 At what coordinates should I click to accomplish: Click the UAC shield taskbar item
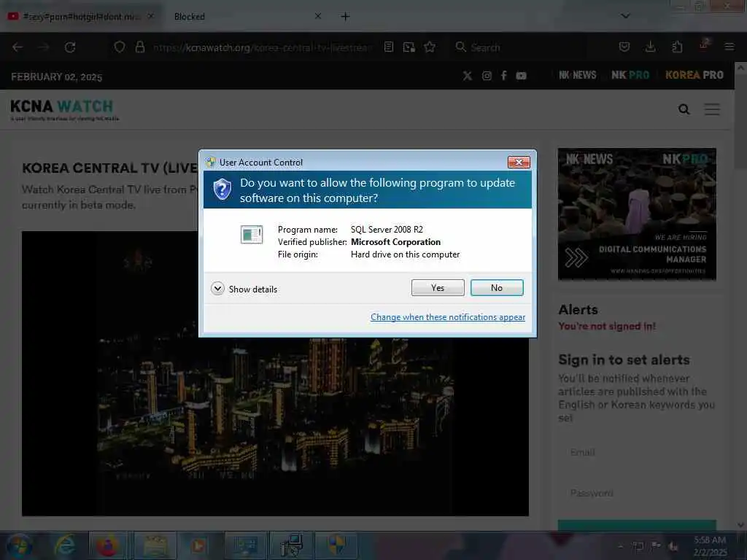coord(336,545)
